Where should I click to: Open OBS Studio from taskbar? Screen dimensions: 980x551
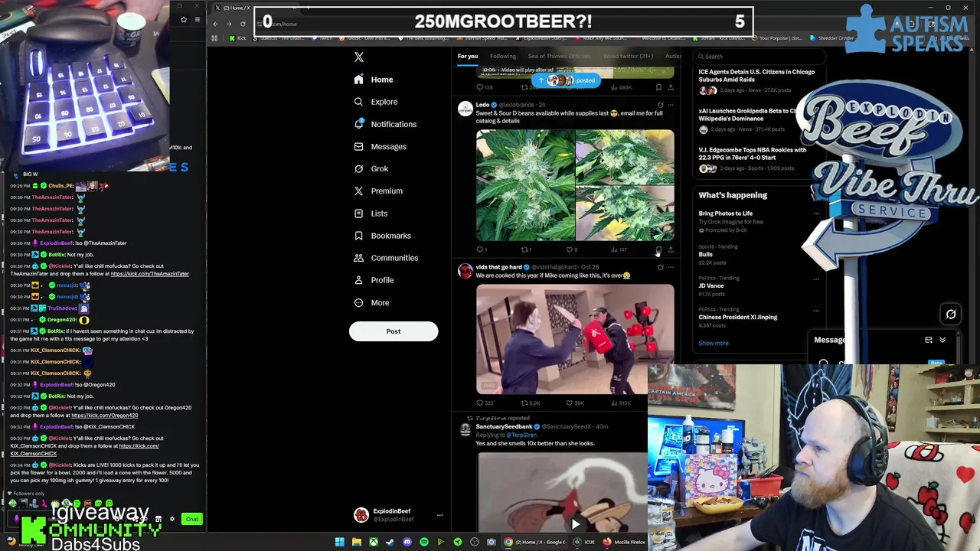tap(475, 543)
